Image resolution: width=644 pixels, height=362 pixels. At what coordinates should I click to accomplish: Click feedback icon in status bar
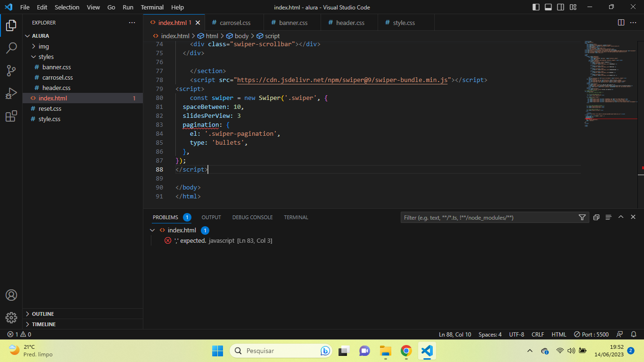click(x=620, y=334)
